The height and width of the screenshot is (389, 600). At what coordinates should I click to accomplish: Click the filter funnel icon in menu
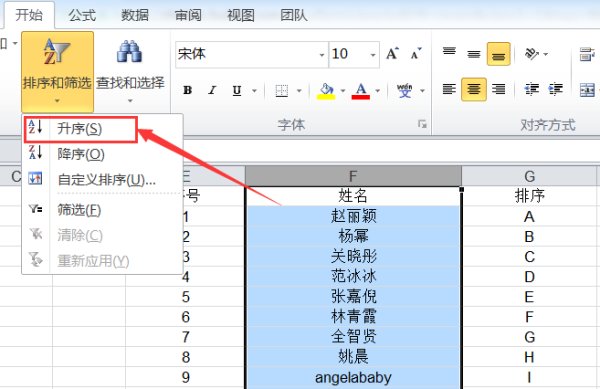coord(36,209)
